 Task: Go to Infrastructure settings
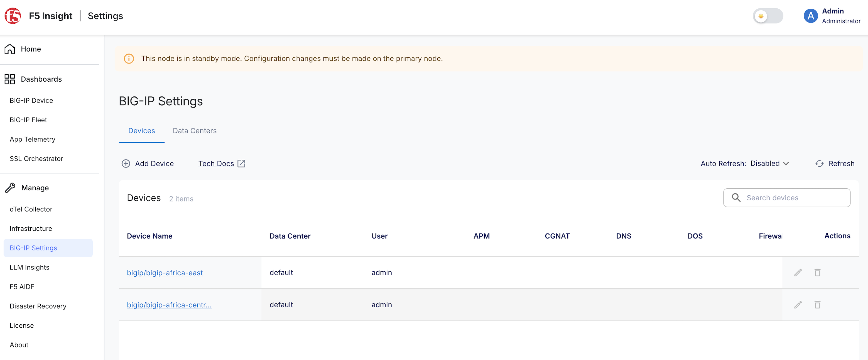click(31, 229)
